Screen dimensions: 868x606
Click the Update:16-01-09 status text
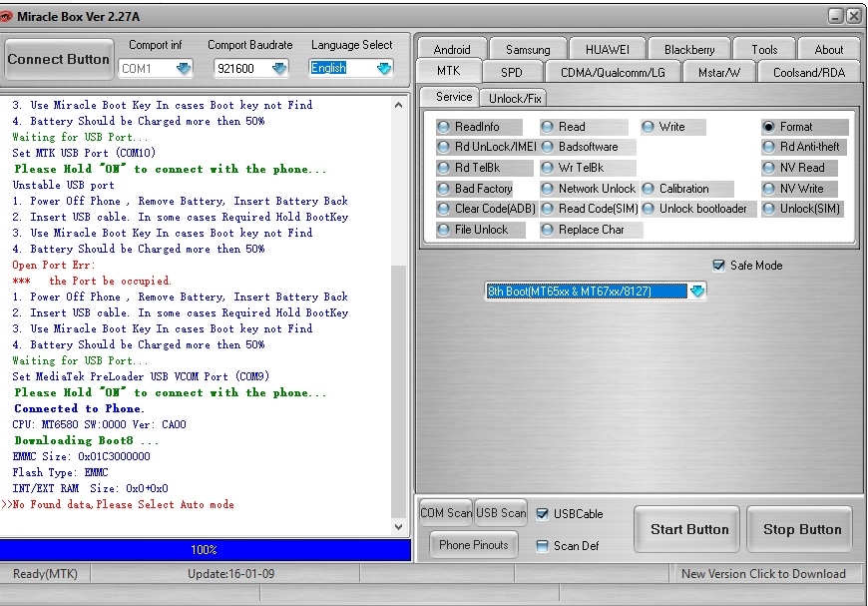tap(230, 574)
